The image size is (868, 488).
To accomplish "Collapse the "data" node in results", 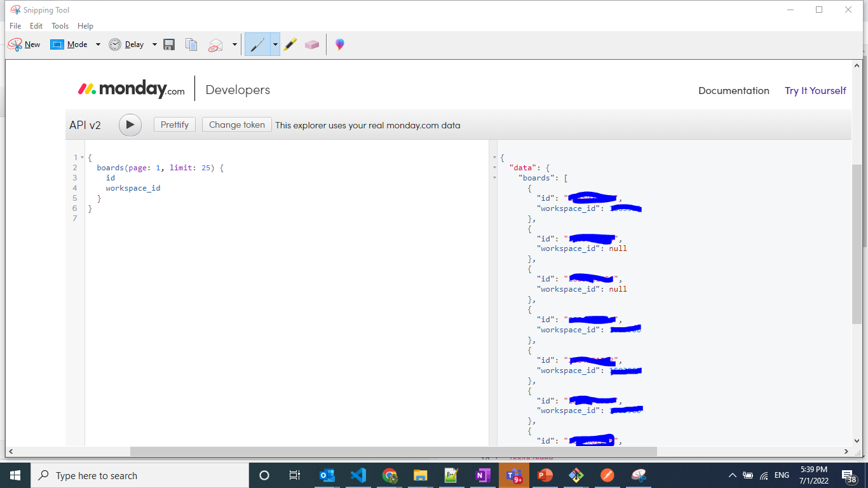I will tap(494, 168).
